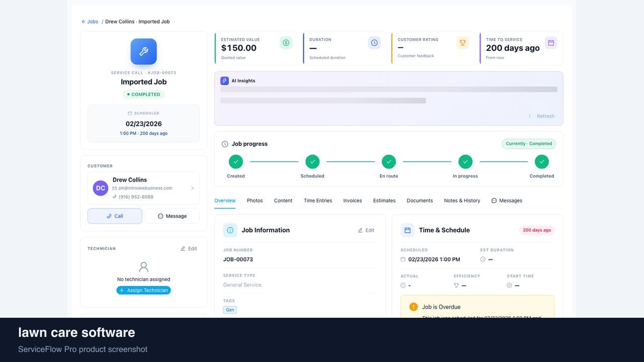
Task: Click the En route step checkmark circle
Action: point(389,161)
